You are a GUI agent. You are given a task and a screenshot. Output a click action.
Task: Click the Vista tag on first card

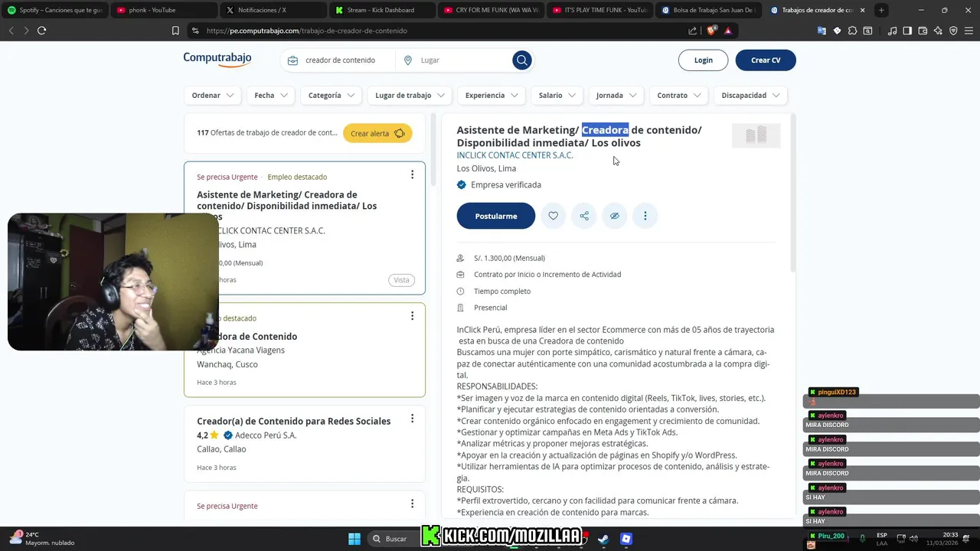pyautogui.click(x=401, y=280)
